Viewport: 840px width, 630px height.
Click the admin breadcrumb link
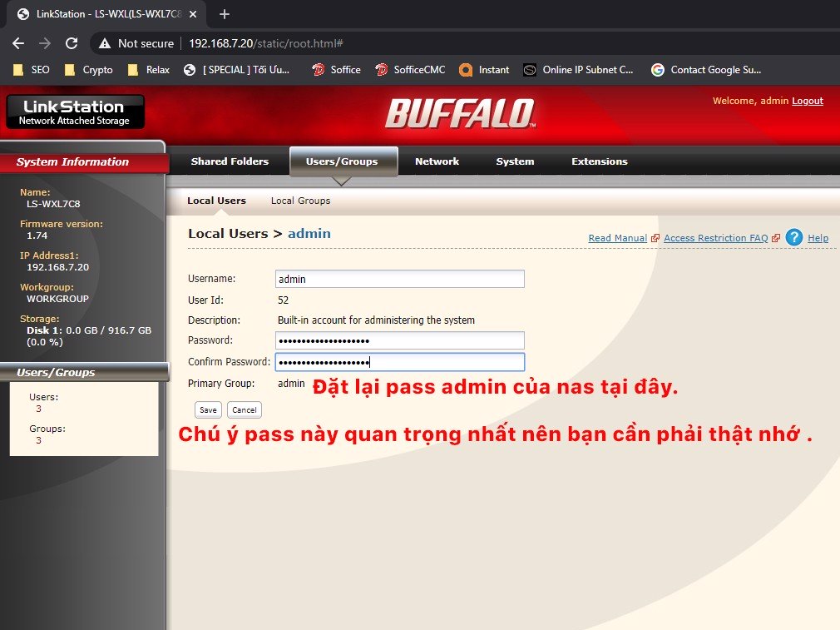[x=309, y=234]
